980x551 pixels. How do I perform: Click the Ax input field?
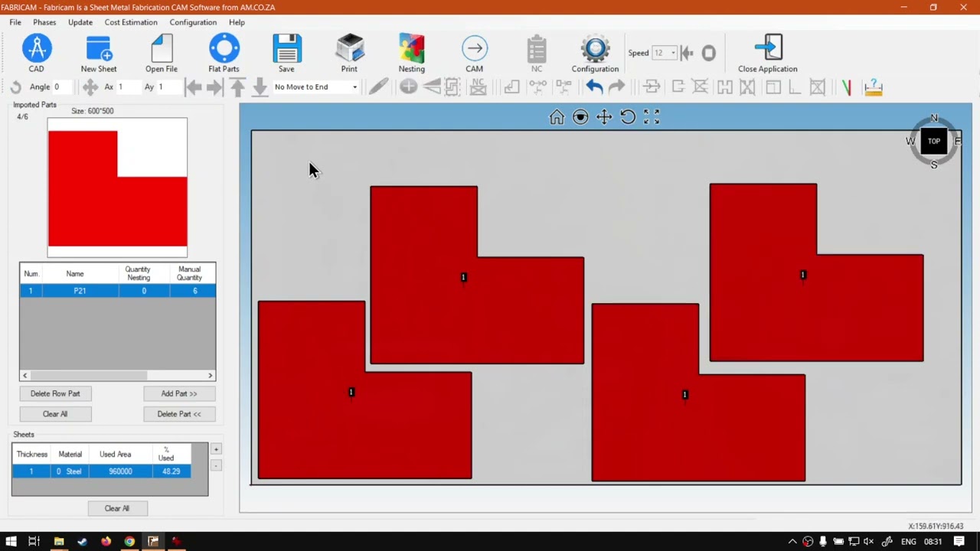[x=129, y=87]
